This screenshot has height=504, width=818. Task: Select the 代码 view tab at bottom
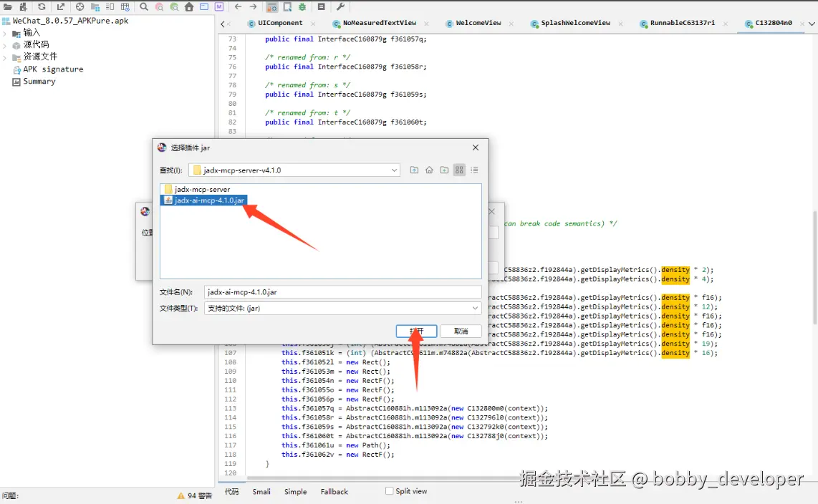coord(231,492)
